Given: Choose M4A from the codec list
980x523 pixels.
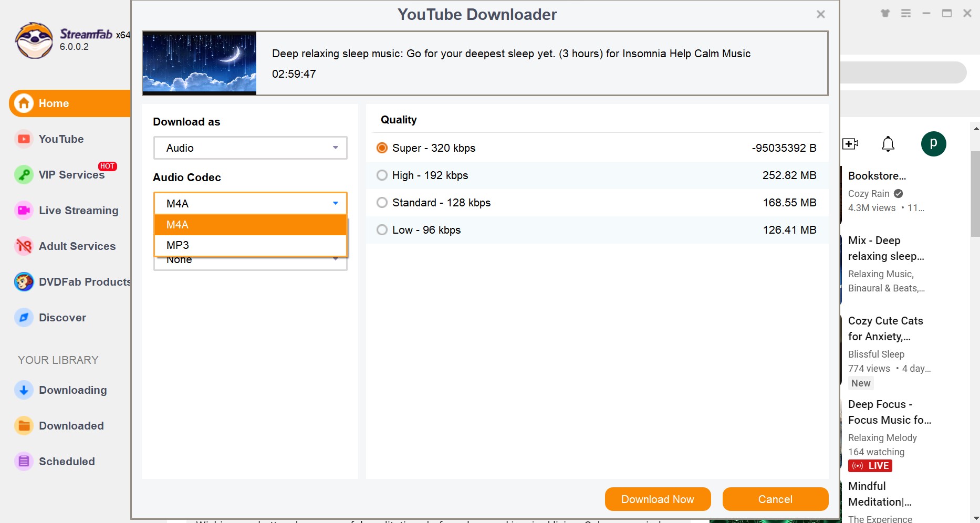Looking at the screenshot, I should pyautogui.click(x=251, y=225).
